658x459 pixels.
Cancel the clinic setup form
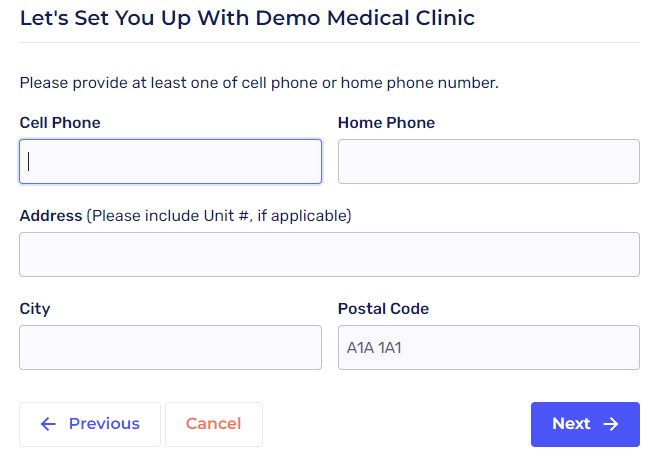coord(213,424)
